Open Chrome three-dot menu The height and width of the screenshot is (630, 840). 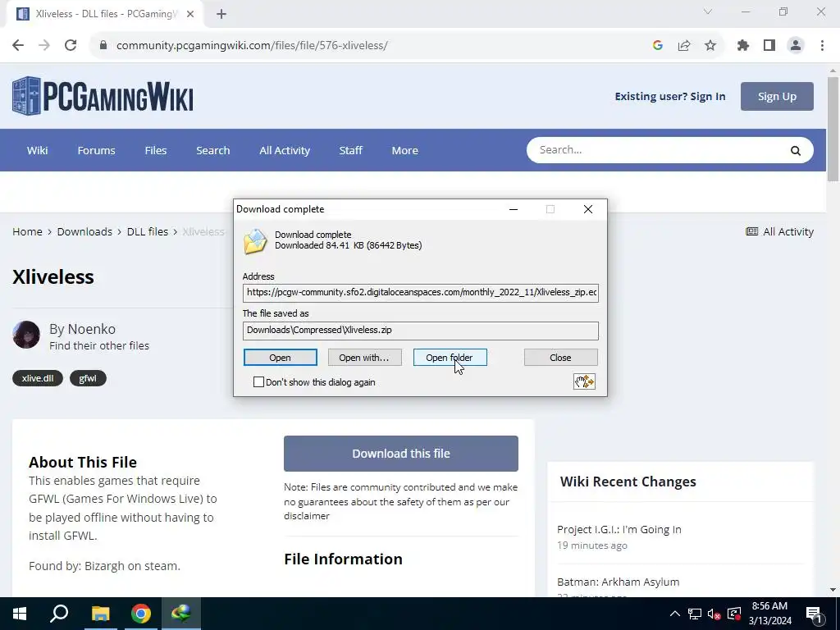(822, 46)
